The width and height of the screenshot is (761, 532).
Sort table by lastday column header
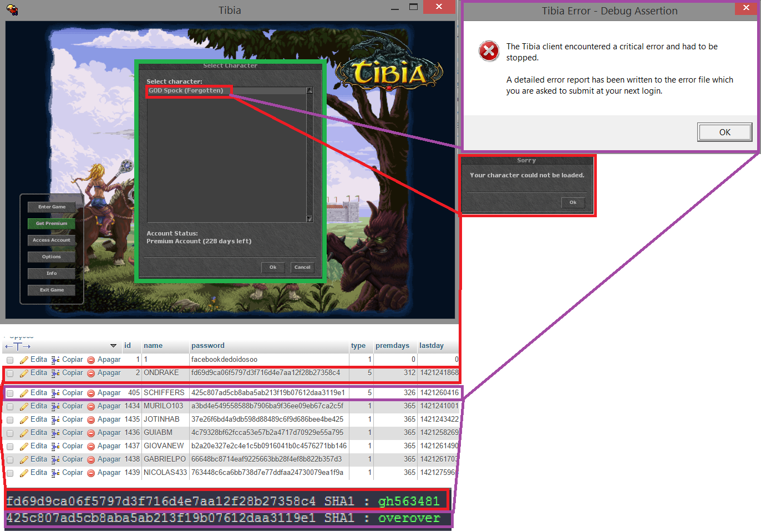(432, 345)
